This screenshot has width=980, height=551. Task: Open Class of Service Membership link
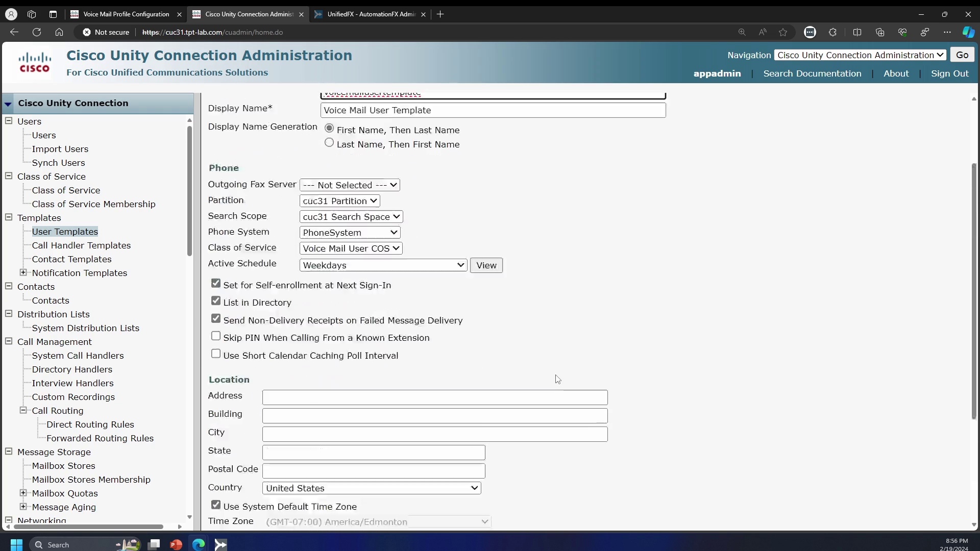tap(93, 204)
